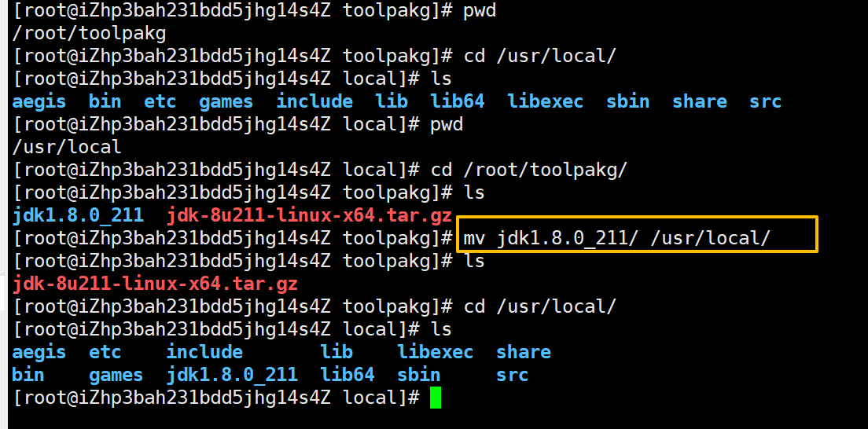Click the "/root/toolpakg" pwd output line
This screenshot has width=868, height=429.
[89, 34]
